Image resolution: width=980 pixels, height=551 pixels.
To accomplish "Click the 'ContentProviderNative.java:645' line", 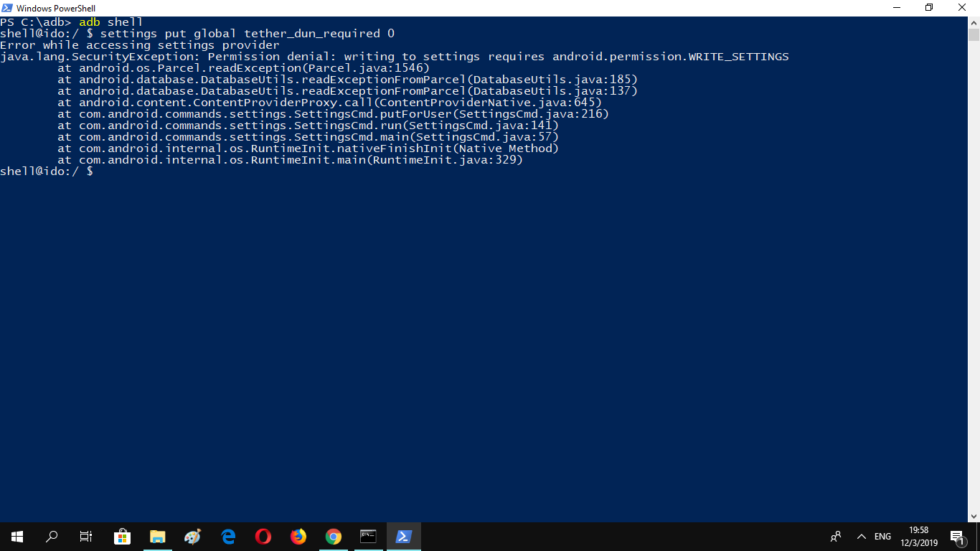I will click(330, 103).
